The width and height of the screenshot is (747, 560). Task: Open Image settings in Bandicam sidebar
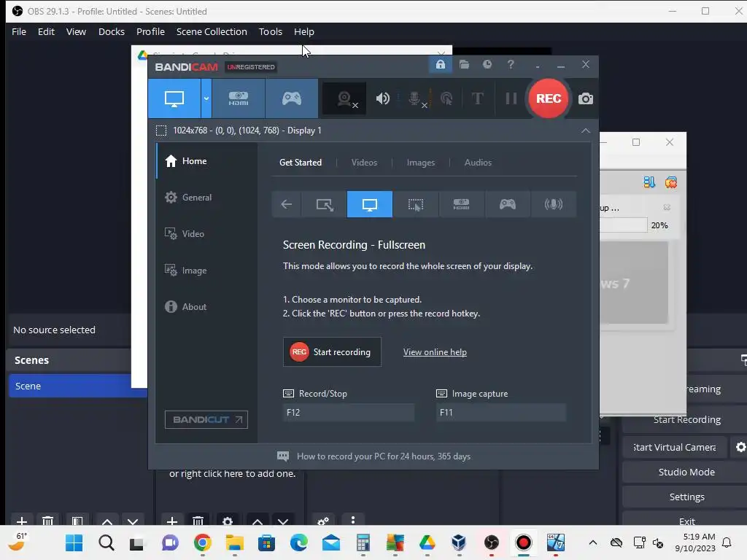[x=206, y=270]
